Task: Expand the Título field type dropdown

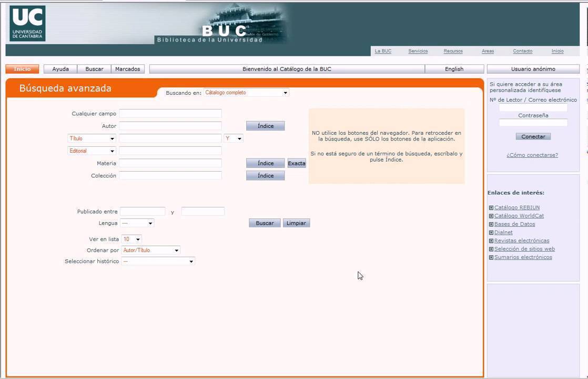Action: click(92, 138)
